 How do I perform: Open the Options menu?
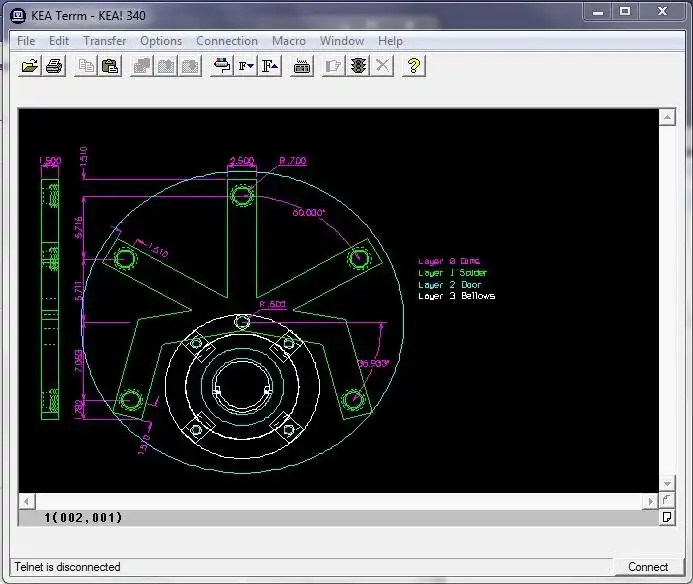click(x=161, y=41)
